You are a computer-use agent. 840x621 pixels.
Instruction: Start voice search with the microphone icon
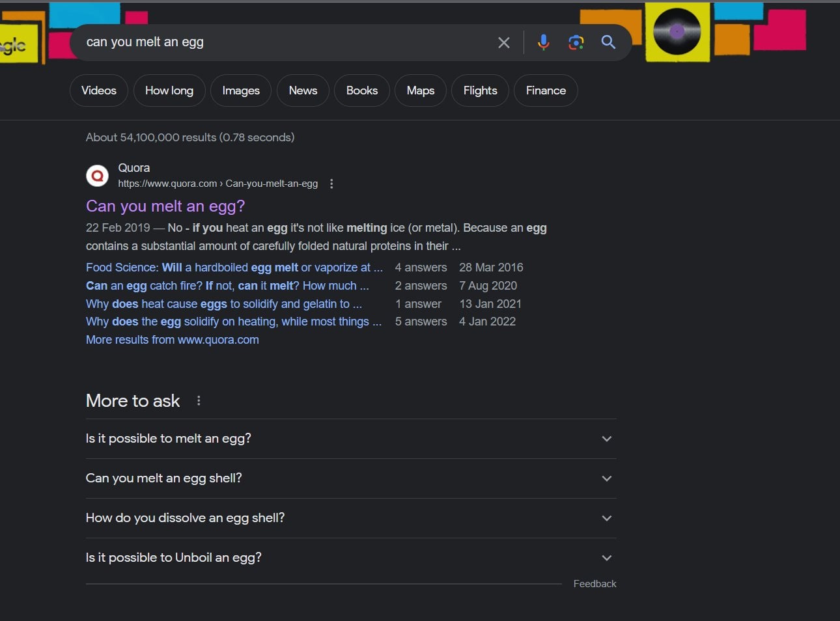point(543,42)
